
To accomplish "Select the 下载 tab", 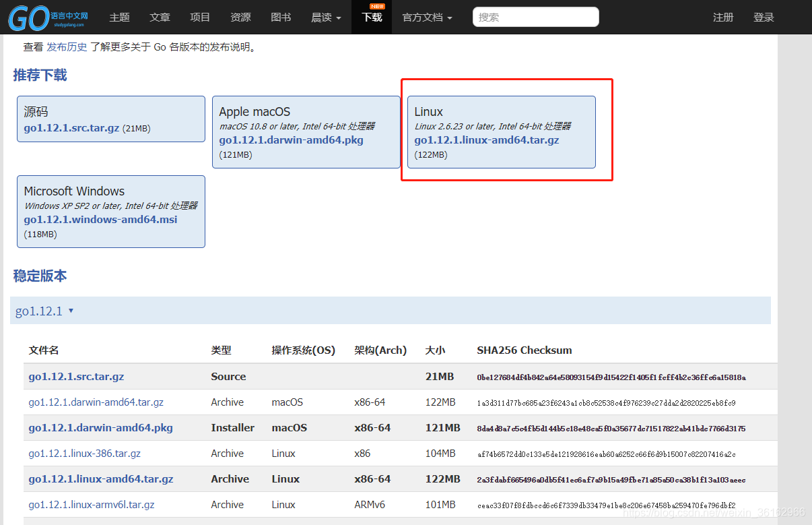I will (x=372, y=18).
